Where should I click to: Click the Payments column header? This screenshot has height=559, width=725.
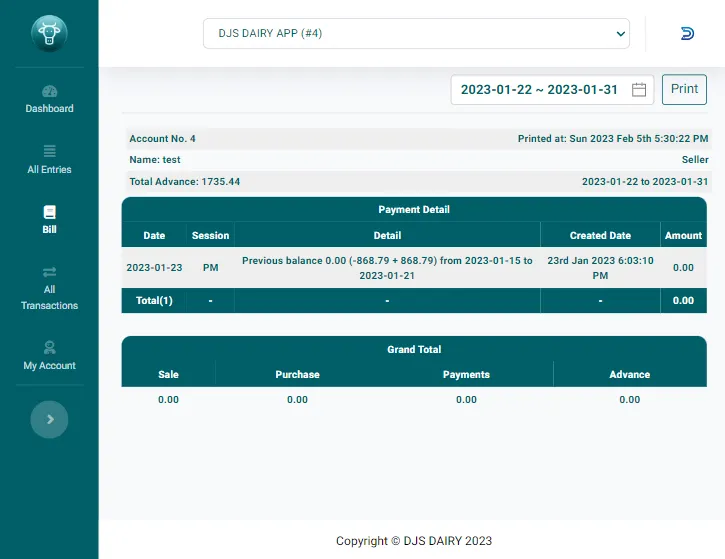click(466, 375)
